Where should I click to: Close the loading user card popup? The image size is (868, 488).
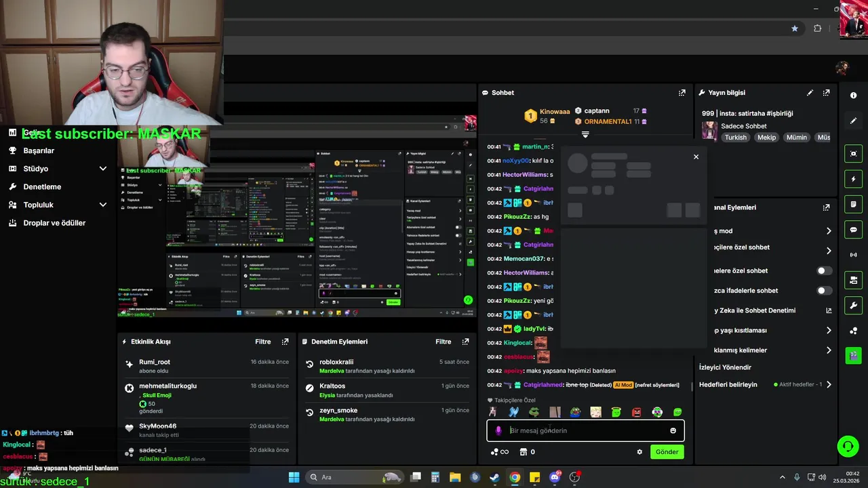[x=696, y=157]
